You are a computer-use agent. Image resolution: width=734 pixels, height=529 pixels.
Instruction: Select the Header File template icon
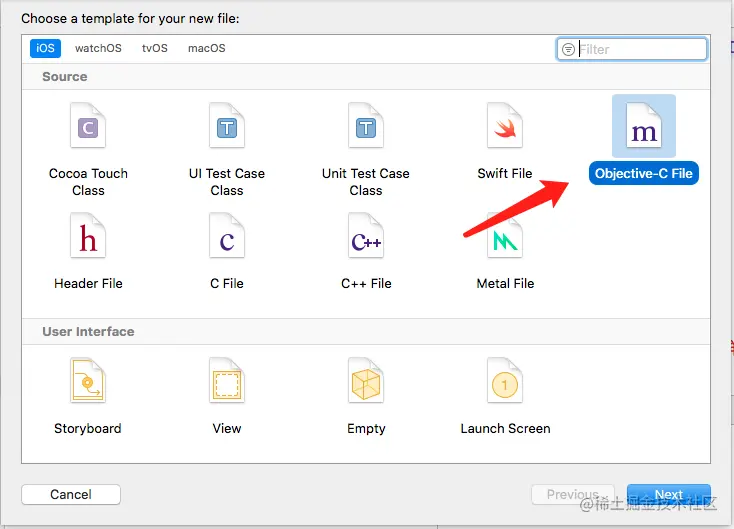88,235
